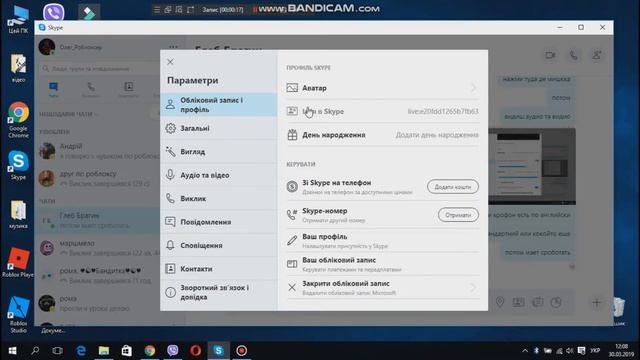Click the microphone icon for Аудіо та відео
640x360 pixels.
click(x=171, y=175)
